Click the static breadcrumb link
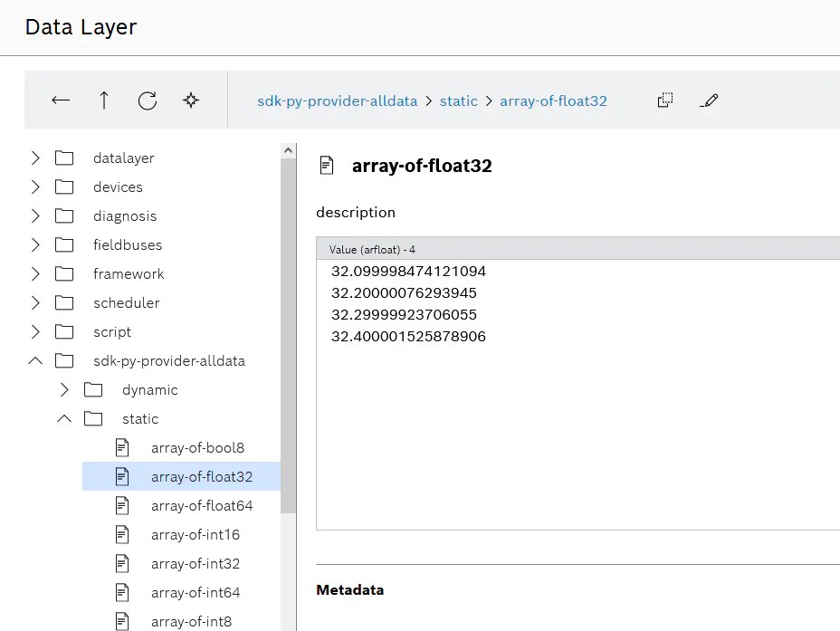This screenshot has width=840, height=631. coord(459,100)
